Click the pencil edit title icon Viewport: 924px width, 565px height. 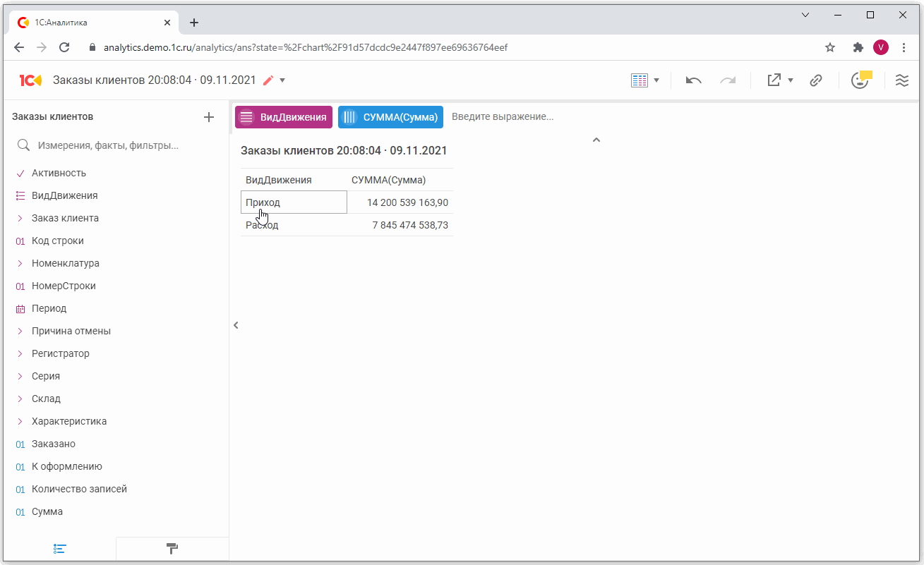tap(268, 80)
